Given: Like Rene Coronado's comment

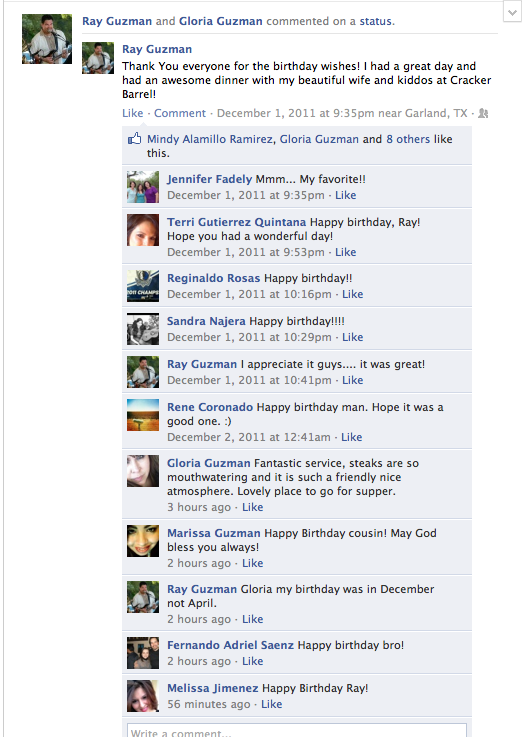Looking at the screenshot, I should tap(351, 437).
